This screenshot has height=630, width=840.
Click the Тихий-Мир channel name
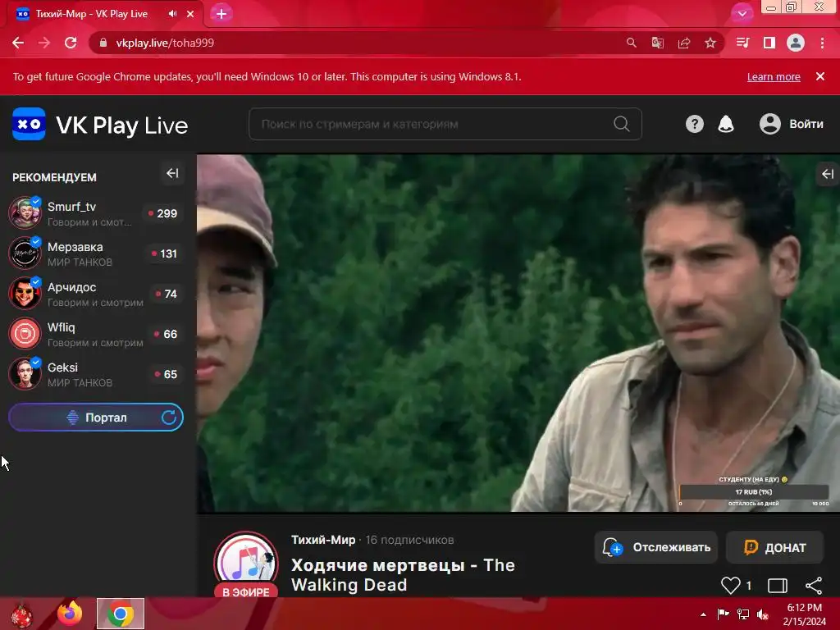coord(323,540)
